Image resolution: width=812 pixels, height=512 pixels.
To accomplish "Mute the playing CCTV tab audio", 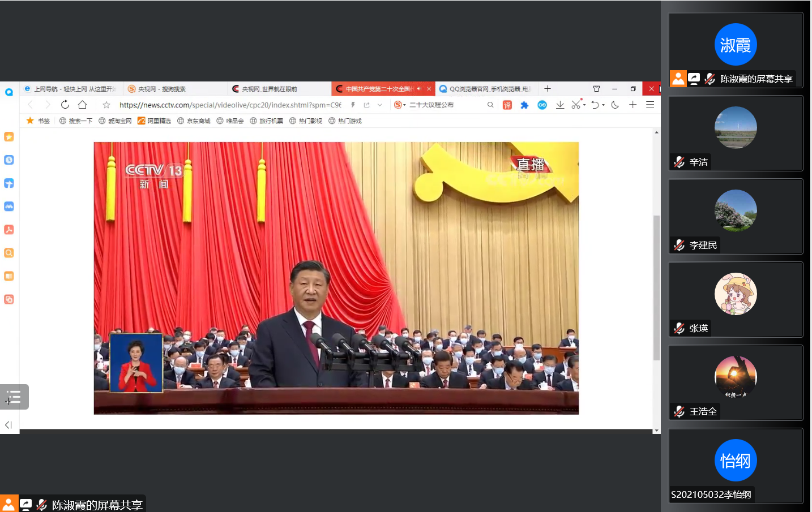I will coord(419,89).
